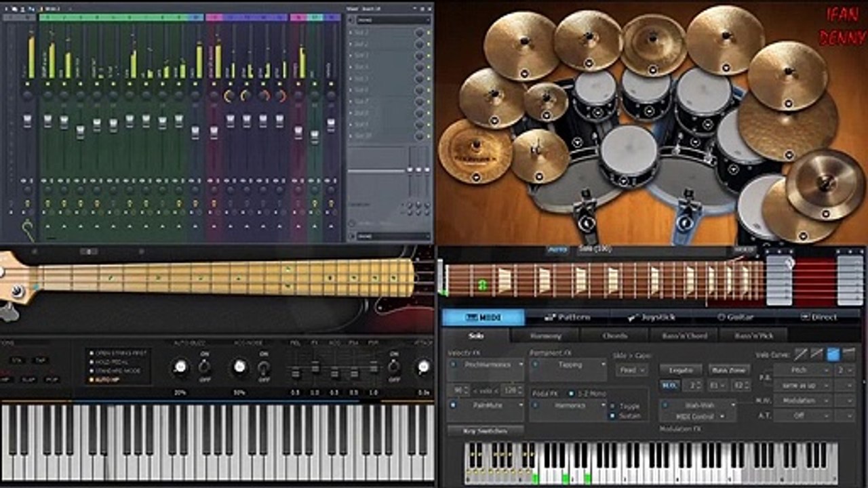Click the Bass Zone button

pos(729,370)
